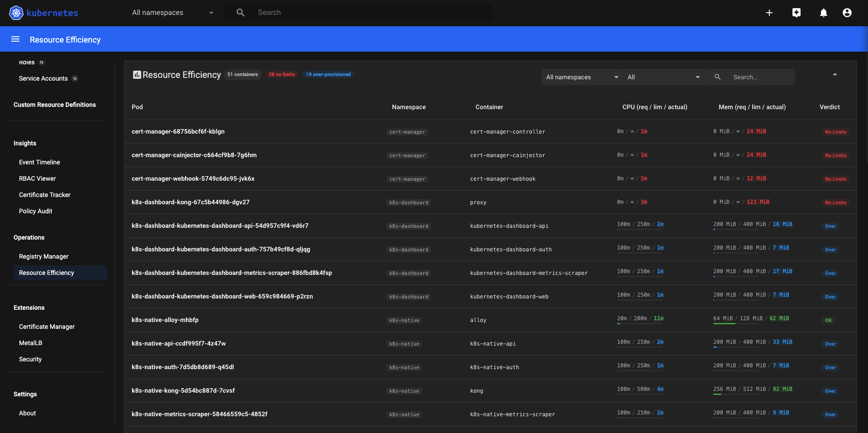
Task: Click the OK verdict badge for alloy
Action: click(828, 320)
